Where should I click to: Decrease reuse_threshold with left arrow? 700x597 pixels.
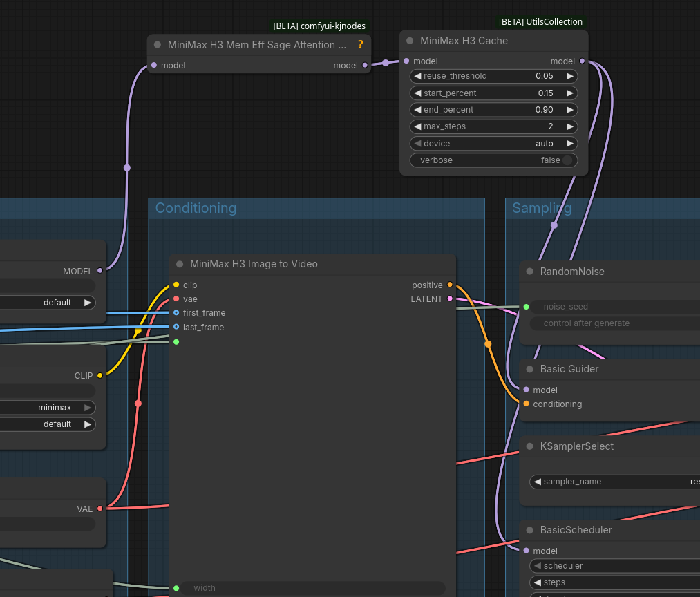coord(417,76)
